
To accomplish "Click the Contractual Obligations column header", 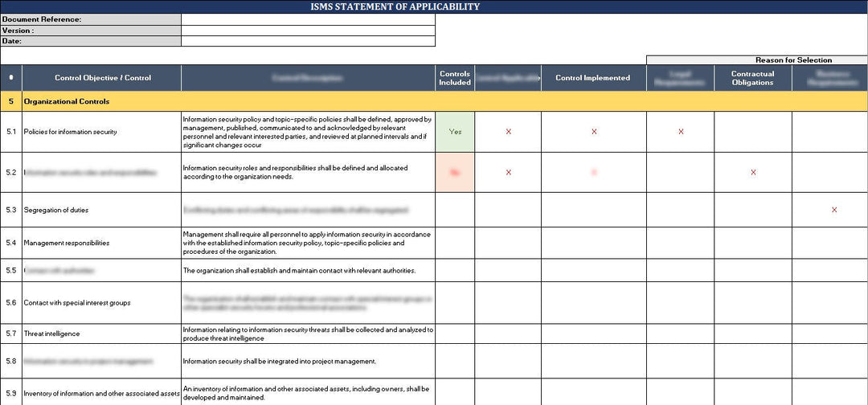I will (753, 78).
